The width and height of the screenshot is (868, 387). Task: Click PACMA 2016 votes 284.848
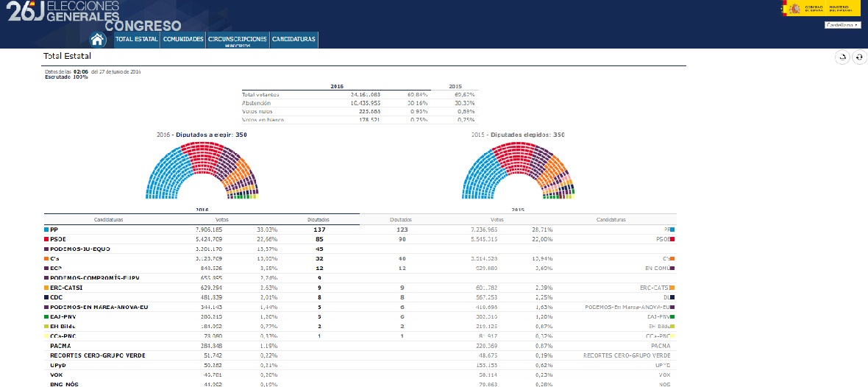(x=211, y=346)
